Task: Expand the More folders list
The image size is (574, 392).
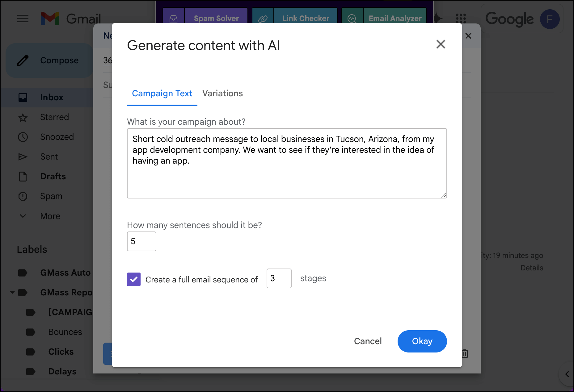Action: 50,216
